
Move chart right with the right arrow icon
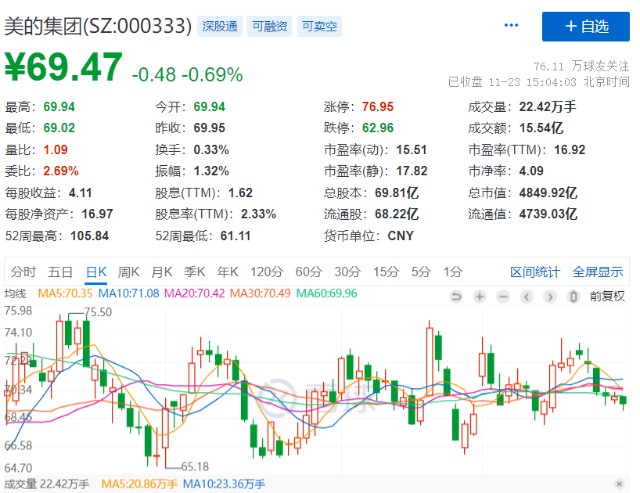(550, 297)
